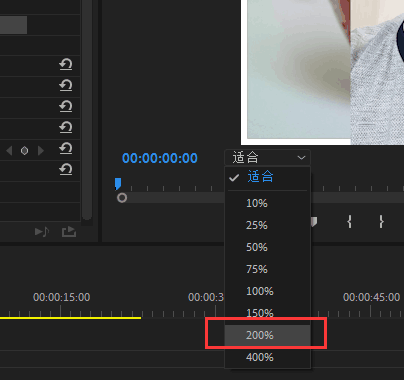Go to the next keyframe arrow

(41, 151)
